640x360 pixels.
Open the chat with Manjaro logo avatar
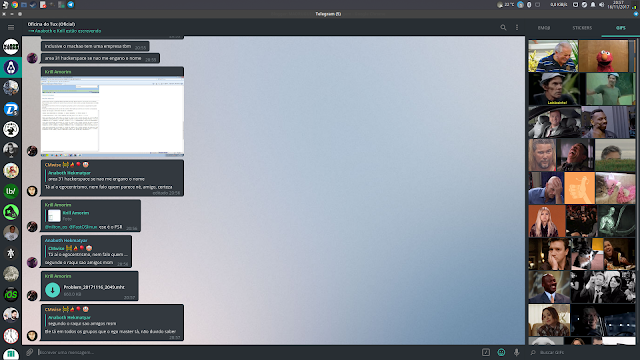pyautogui.click(x=11, y=353)
